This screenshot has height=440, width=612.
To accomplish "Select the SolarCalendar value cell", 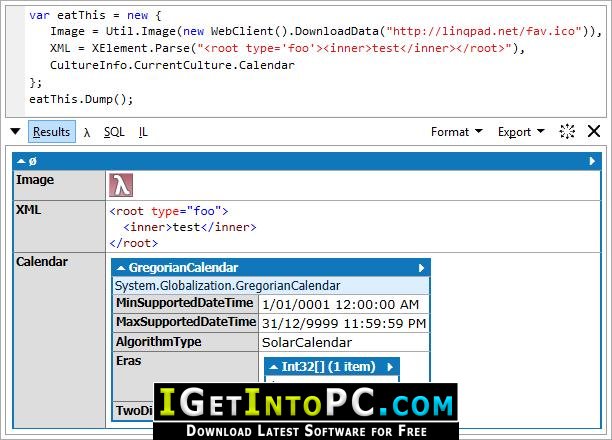I will 307,342.
